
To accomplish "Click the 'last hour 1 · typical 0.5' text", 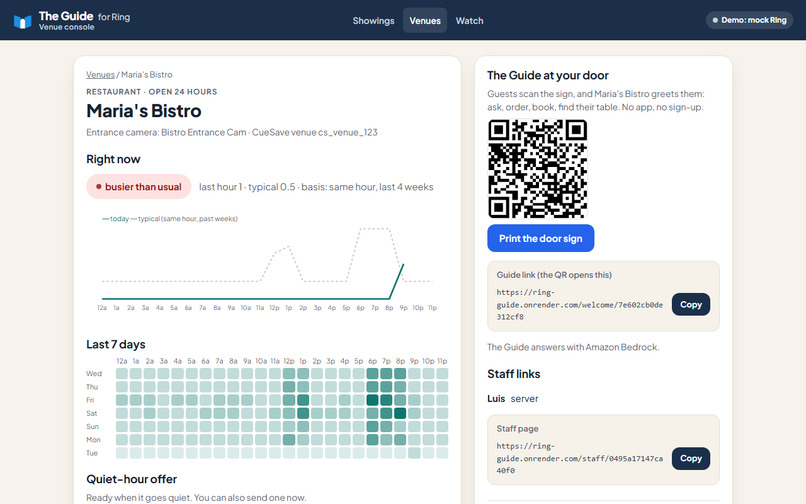I will (247, 187).
